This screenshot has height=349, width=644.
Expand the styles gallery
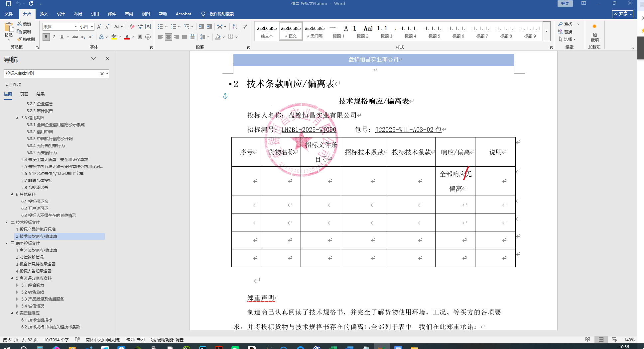(x=546, y=31)
